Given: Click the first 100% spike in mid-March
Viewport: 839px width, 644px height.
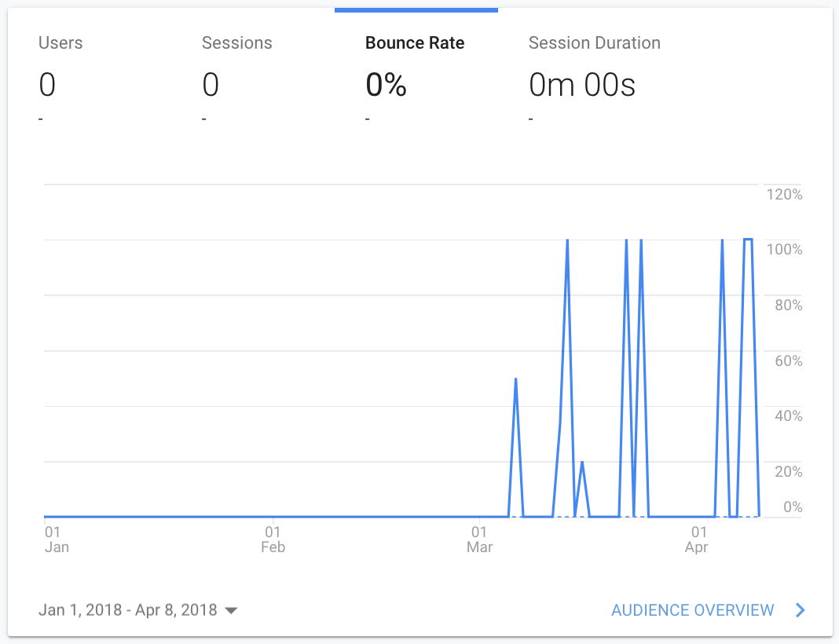Looking at the screenshot, I should [567, 240].
